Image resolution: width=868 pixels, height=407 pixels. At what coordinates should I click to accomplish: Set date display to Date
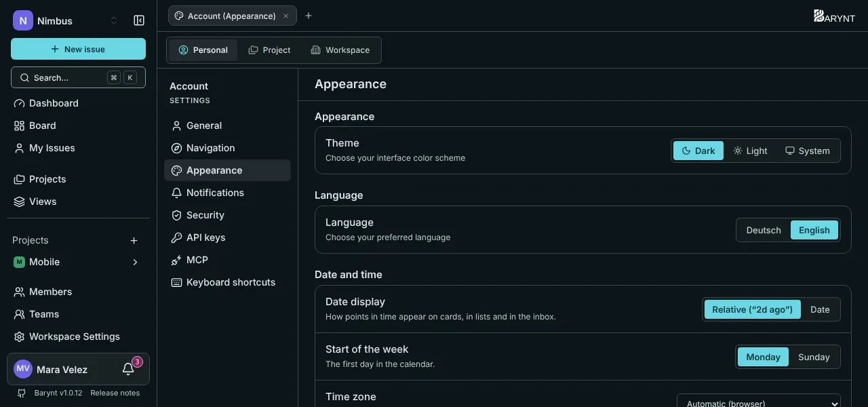(820, 309)
